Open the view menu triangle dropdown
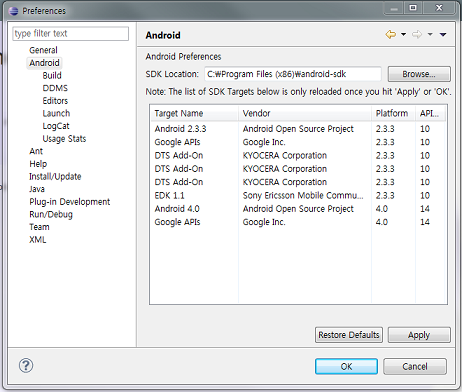Image resolution: width=462 pixels, height=392 pixels. click(443, 34)
